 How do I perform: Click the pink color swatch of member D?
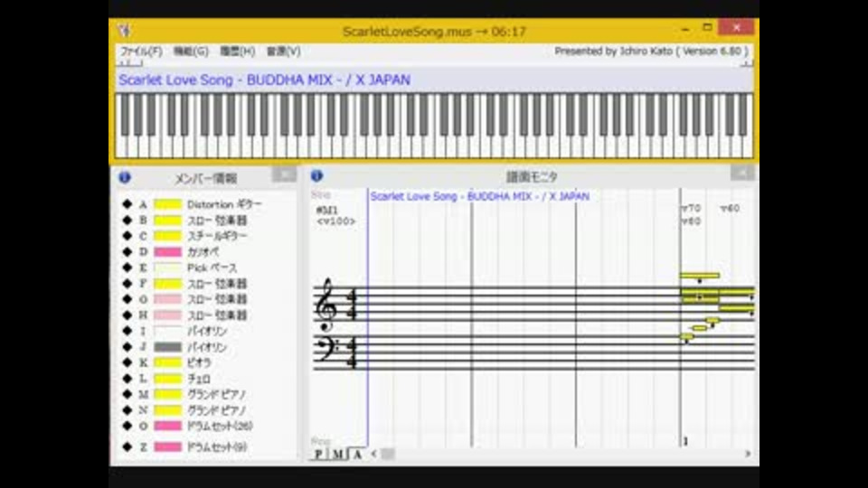pos(168,252)
